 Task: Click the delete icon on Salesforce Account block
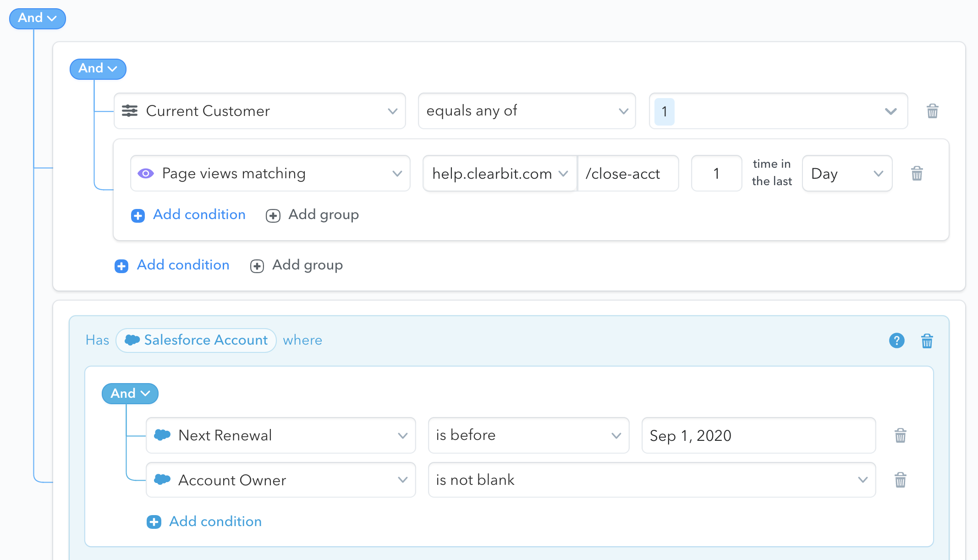(927, 340)
